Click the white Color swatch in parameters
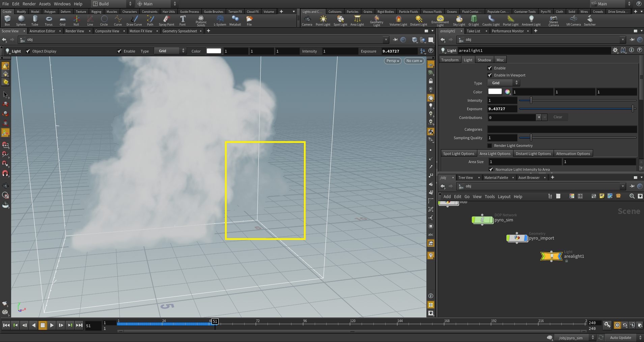644x342 pixels. (x=495, y=92)
